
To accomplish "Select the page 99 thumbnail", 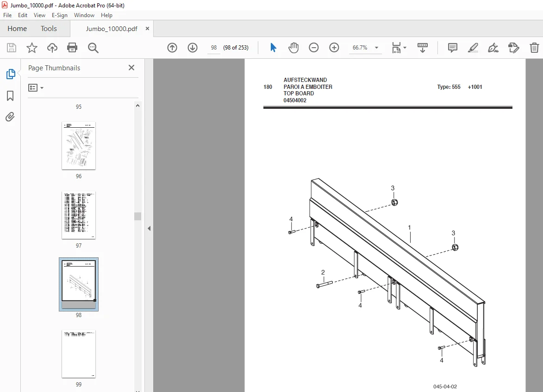I will tap(79, 354).
